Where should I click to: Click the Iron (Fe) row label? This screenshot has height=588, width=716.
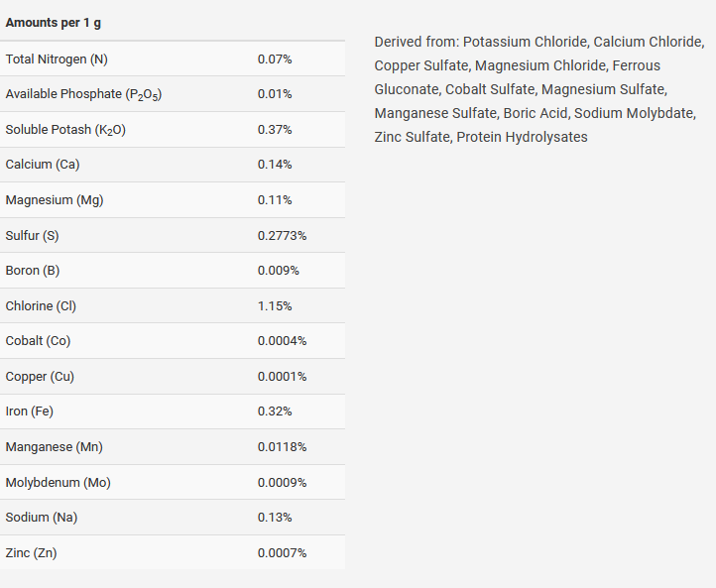(x=29, y=412)
